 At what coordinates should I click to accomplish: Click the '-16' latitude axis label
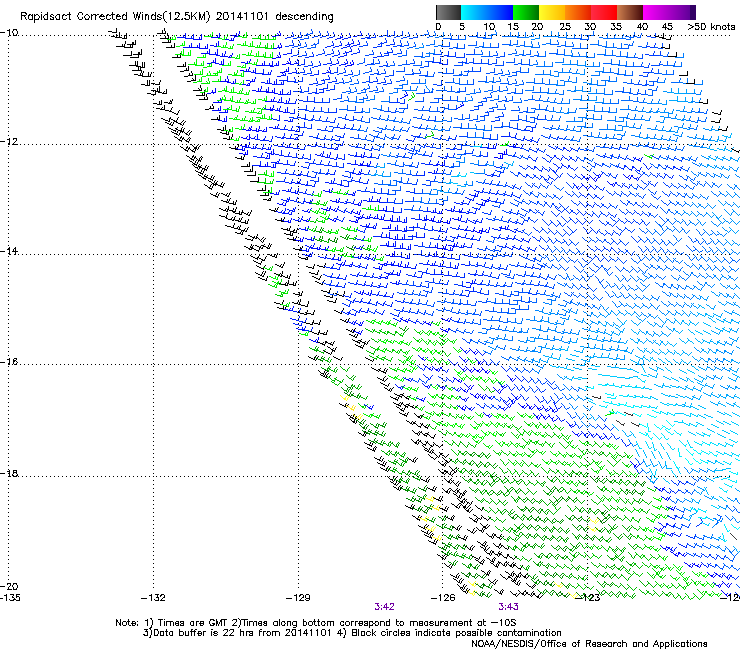point(9,362)
